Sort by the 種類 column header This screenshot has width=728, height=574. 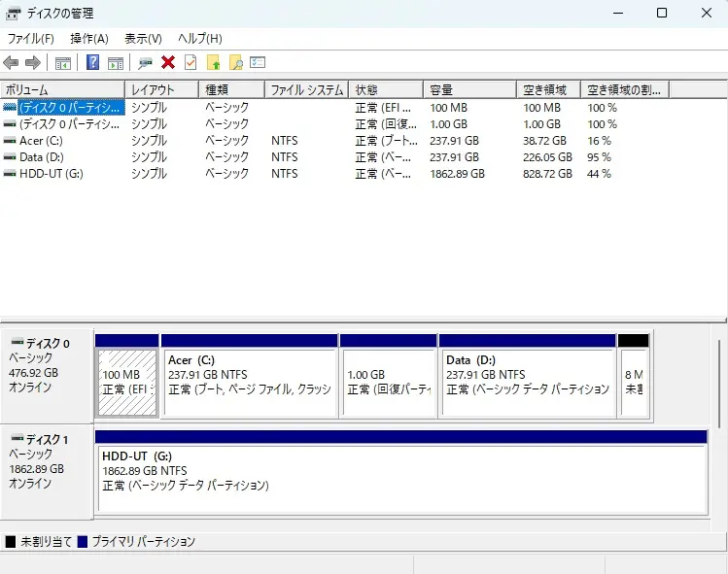point(232,89)
